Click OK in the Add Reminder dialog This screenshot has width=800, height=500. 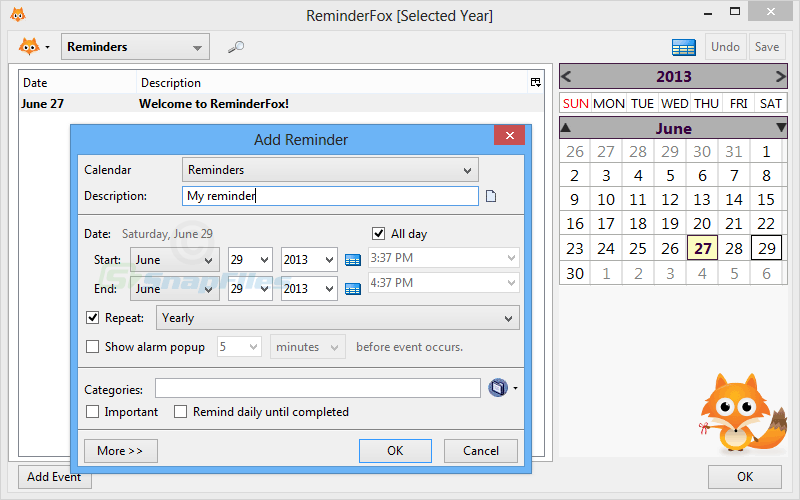tap(395, 451)
